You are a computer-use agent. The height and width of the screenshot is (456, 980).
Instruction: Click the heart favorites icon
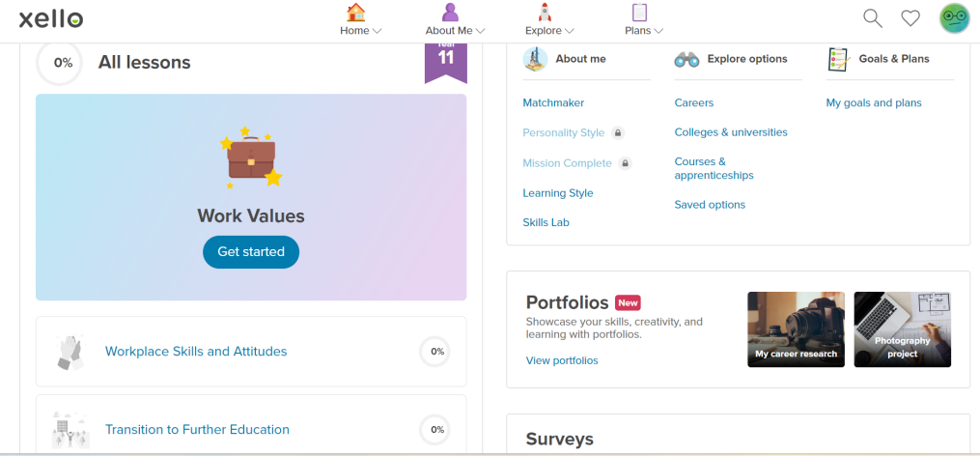(x=910, y=18)
